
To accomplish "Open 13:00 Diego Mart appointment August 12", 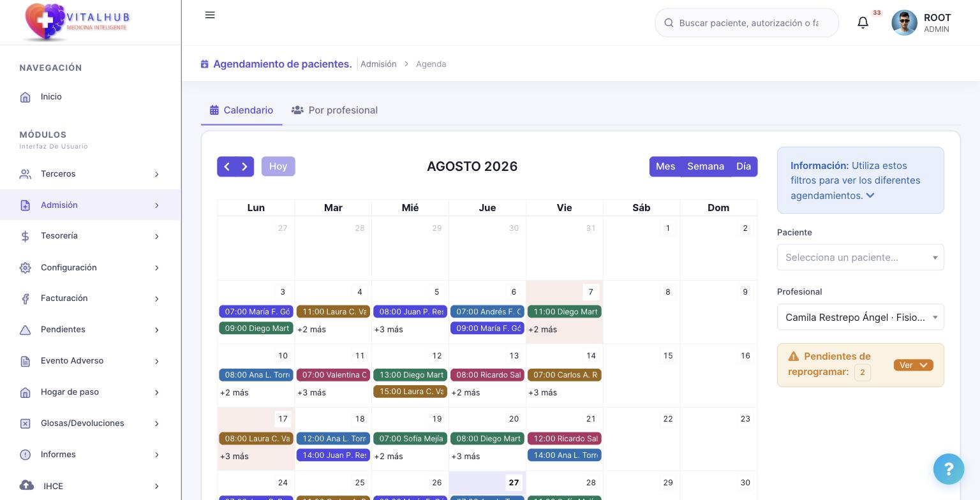I will point(410,375).
